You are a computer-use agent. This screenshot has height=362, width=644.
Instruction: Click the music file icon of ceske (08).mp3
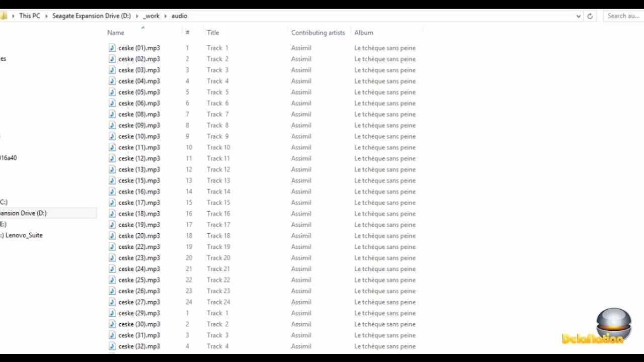(x=112, y=114)
